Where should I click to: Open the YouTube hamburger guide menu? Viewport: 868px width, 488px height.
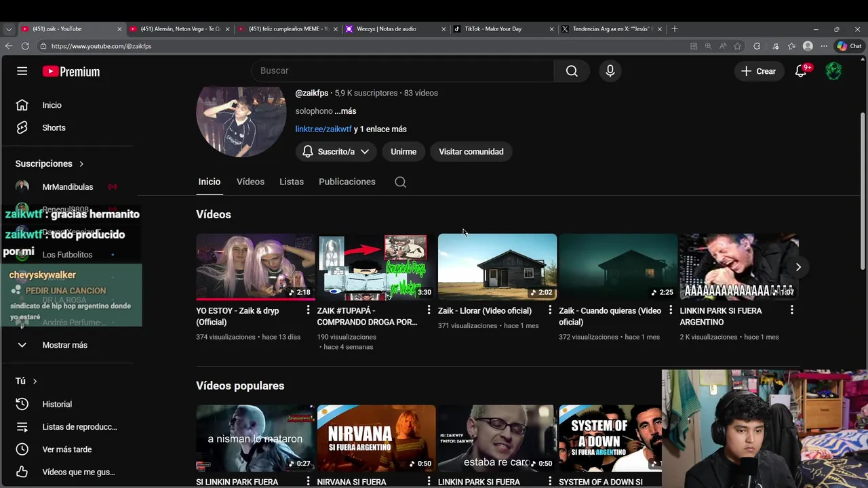pos(22,71)
